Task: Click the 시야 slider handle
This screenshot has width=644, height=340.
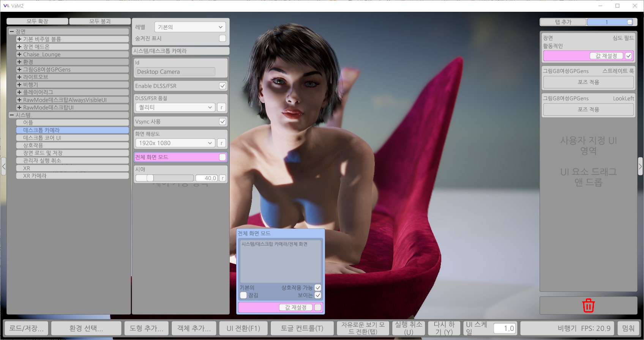Action: 150,178
